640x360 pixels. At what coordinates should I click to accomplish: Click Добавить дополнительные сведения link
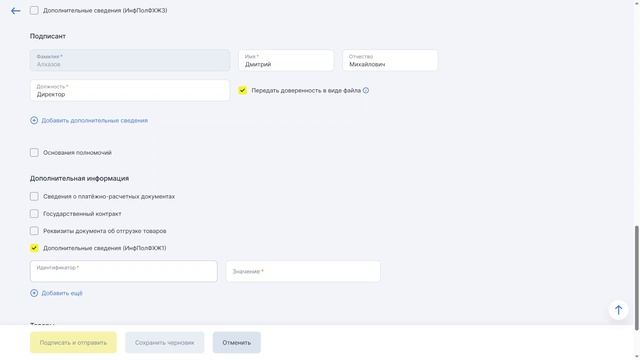coord(94,120)
